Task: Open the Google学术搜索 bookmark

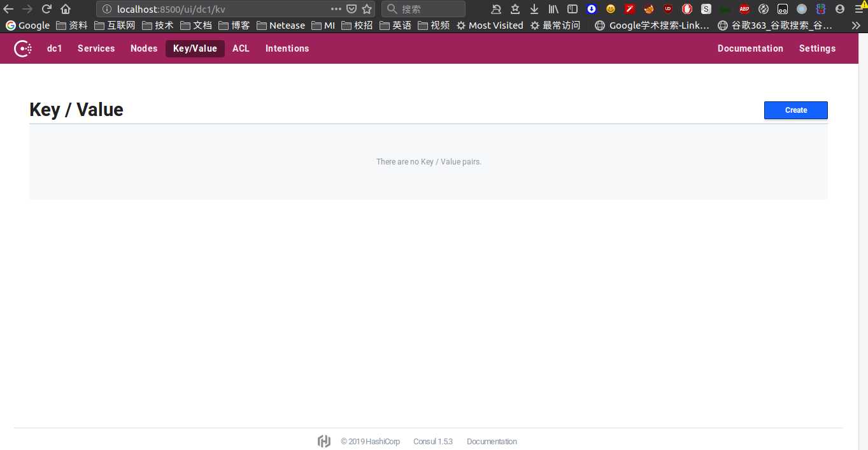Action: [x=652, y=25]
